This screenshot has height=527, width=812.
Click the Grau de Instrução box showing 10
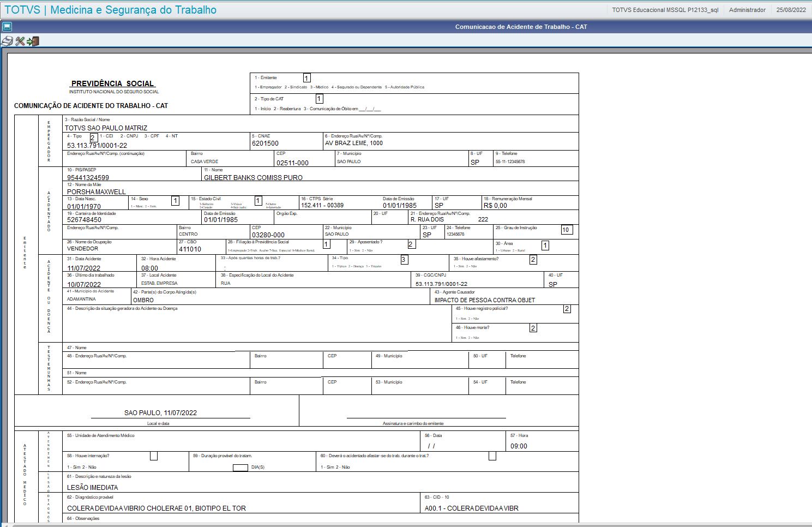[x=567, y=230]
